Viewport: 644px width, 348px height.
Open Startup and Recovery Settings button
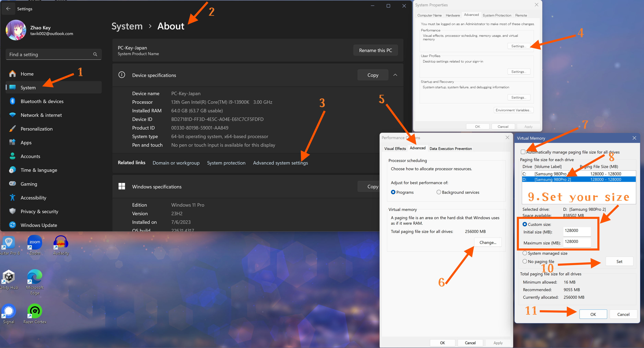(519, 97)
